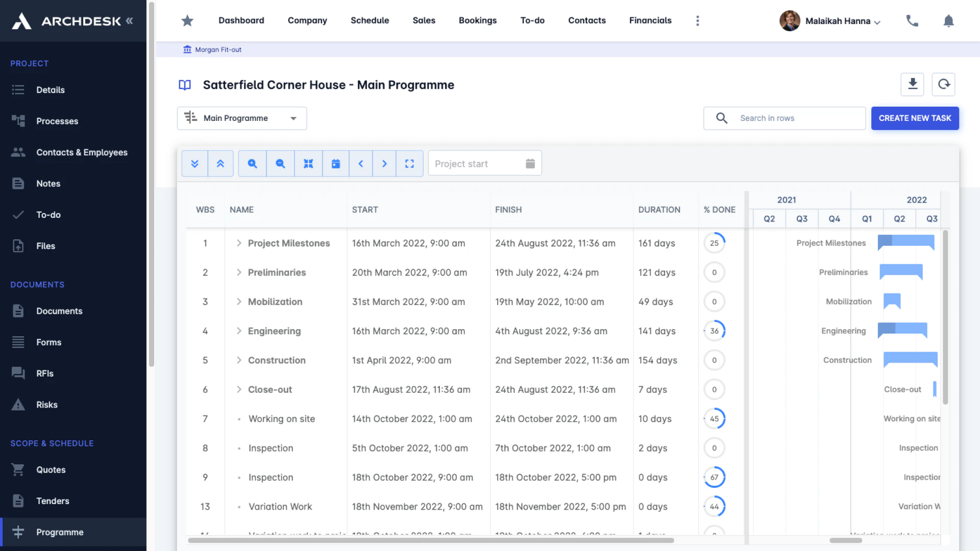This screenshot has width=980, height=551.
Task: Open the Main Programme dropdown
Action: (241, 118)
